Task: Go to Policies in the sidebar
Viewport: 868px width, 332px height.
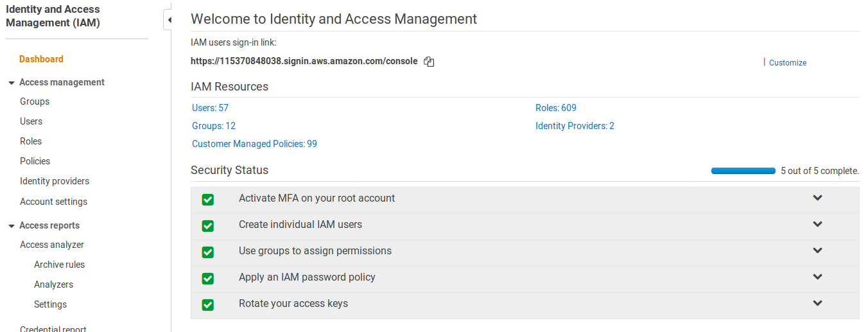Action: tap(35, 161)
